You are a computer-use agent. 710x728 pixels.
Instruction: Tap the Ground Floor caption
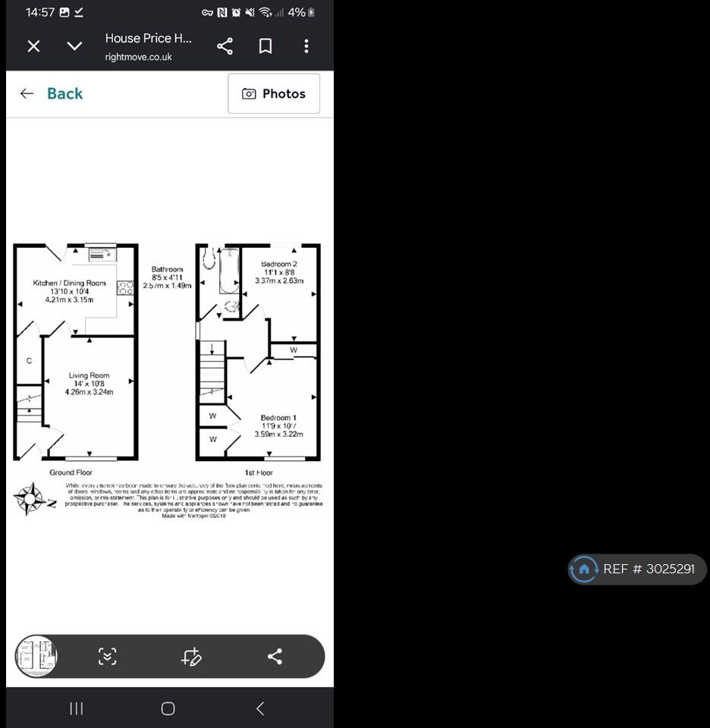71,472
